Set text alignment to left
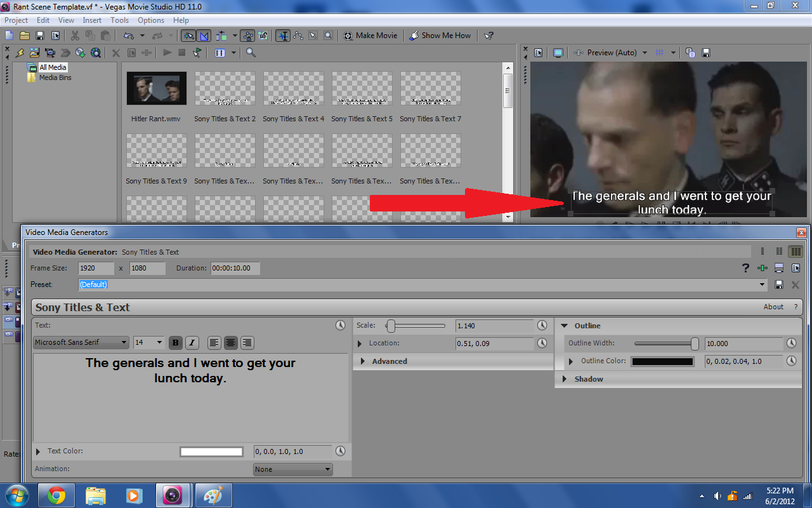Viewport: 812px width, 508px height. point(214,343)
